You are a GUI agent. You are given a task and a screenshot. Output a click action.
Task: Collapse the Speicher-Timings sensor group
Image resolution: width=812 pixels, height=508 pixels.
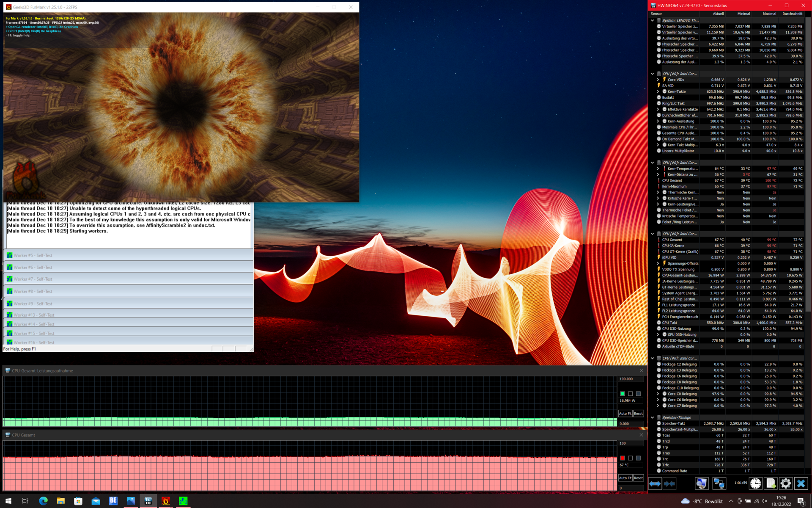tap(653, 417)
